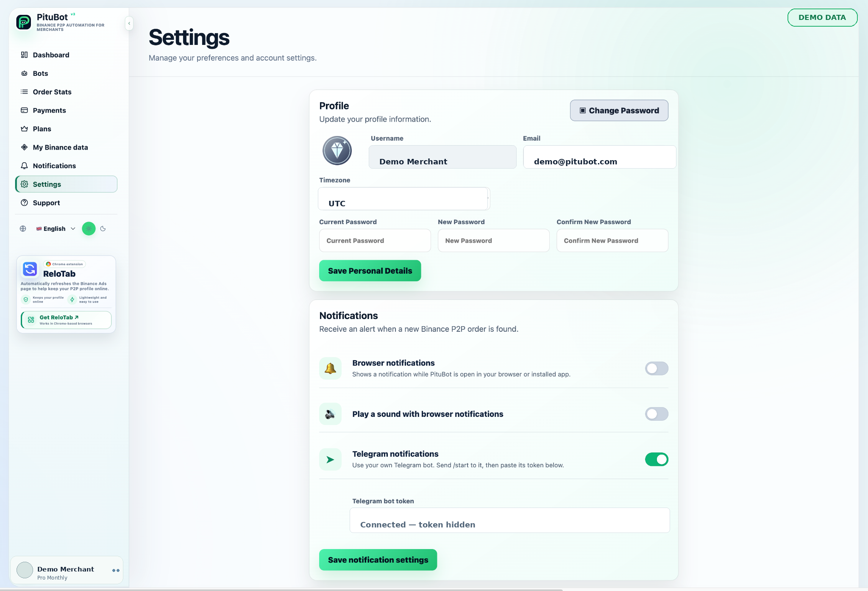Viewport: 868px width, 591px height.
Task: Click the Demo Merchant footer avatar
Action: (x=25, y=570)
